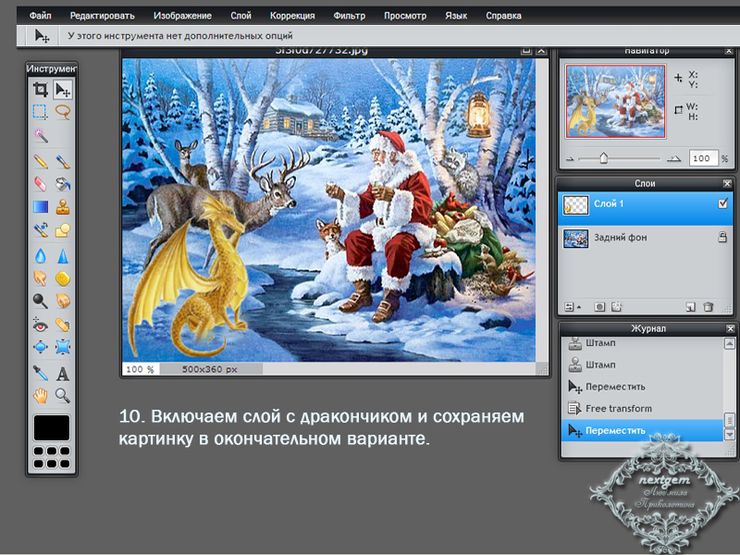Select the Pinch tool
The image size is (740, 555).
pyautogui.click(x=62, y=347)
